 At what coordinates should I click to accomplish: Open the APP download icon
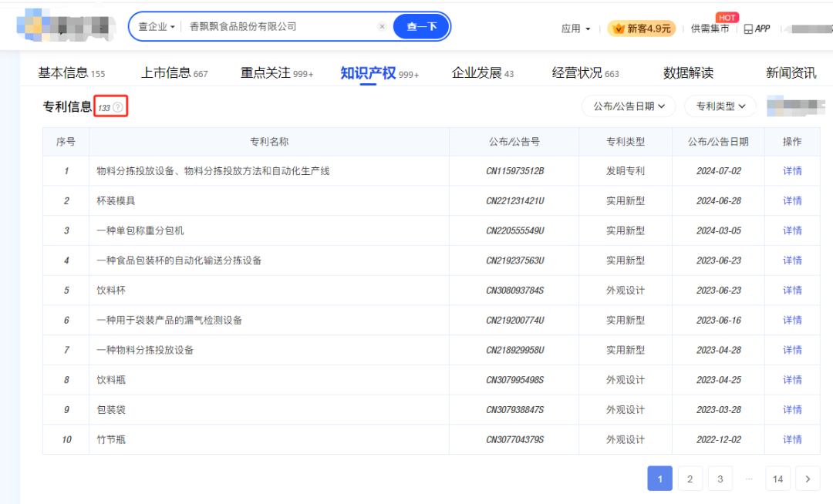coord(757,29)
